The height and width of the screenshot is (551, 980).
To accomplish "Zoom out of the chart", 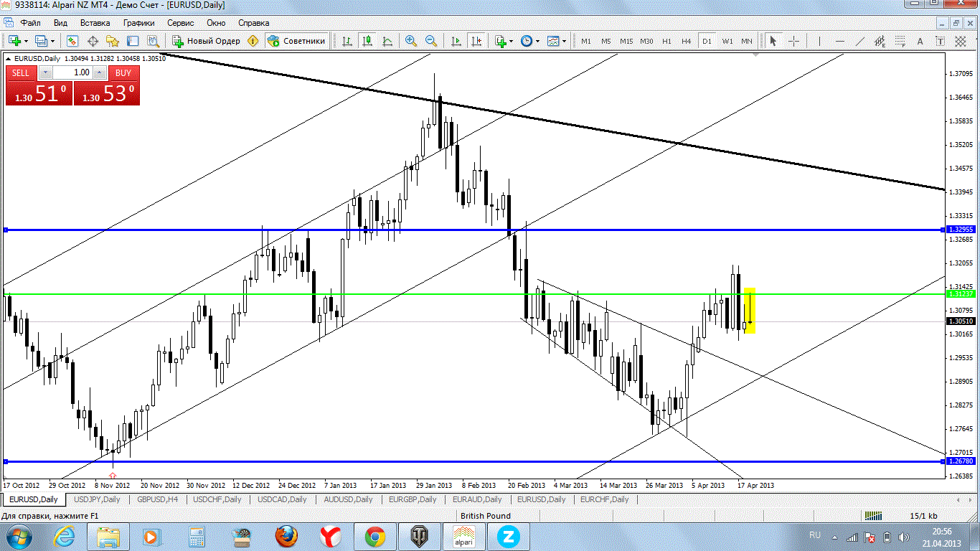I will point(431,41).
